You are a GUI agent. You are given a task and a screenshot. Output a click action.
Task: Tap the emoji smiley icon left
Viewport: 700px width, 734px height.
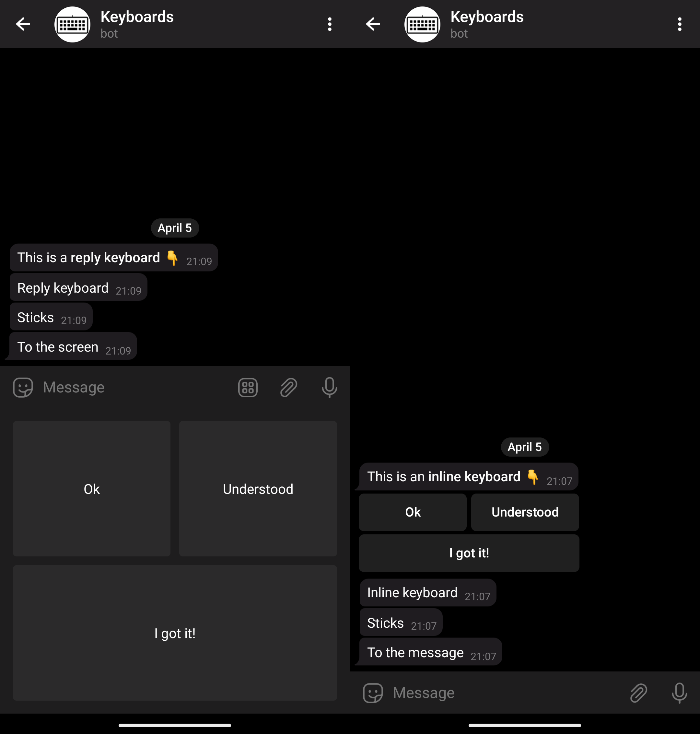22,387
